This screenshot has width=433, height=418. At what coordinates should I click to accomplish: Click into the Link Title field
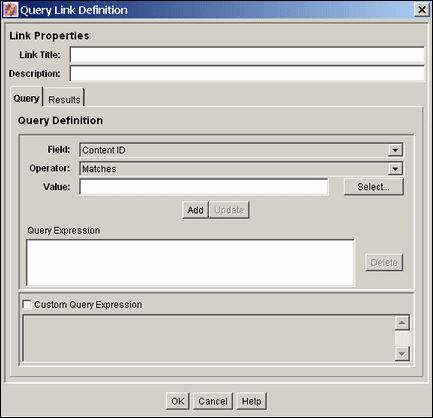tap(247, 55)
